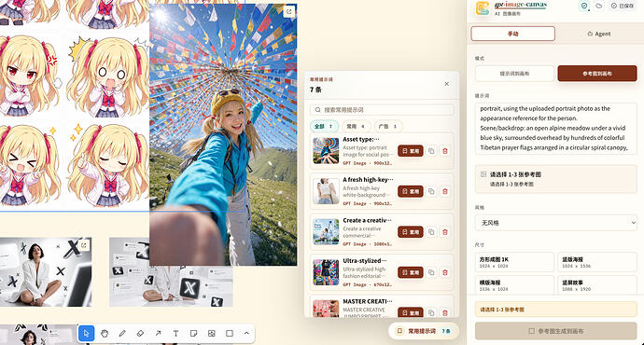This screenshot has height=345, width=644.
Task: Open external link icon on prayer flags image
Action: 289,11
